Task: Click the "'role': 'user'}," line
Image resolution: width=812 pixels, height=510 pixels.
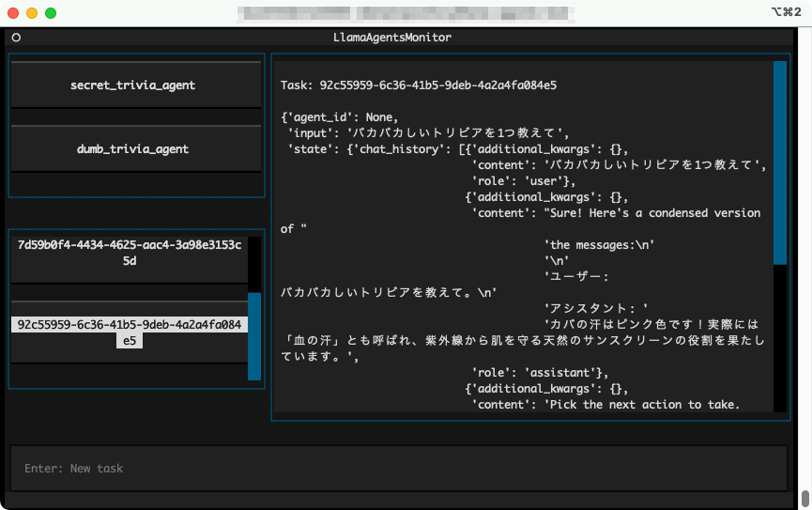Action: (x=524, y=181)
